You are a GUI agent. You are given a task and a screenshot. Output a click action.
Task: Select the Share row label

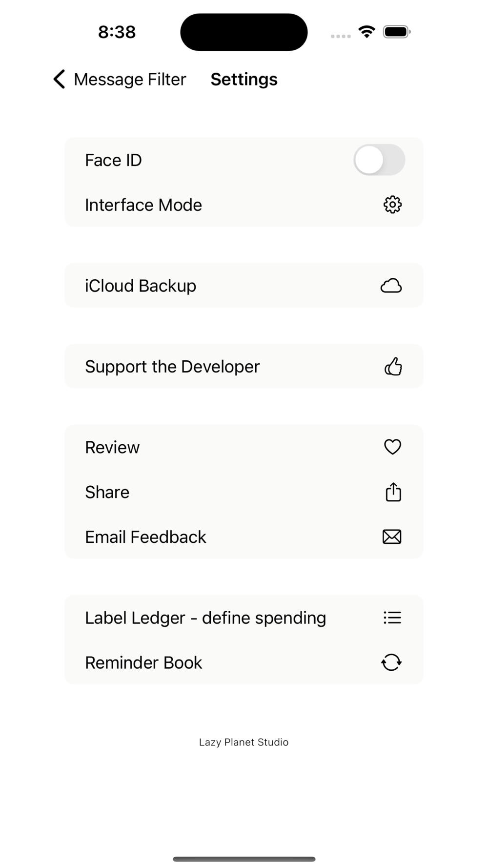click(107, 492)
